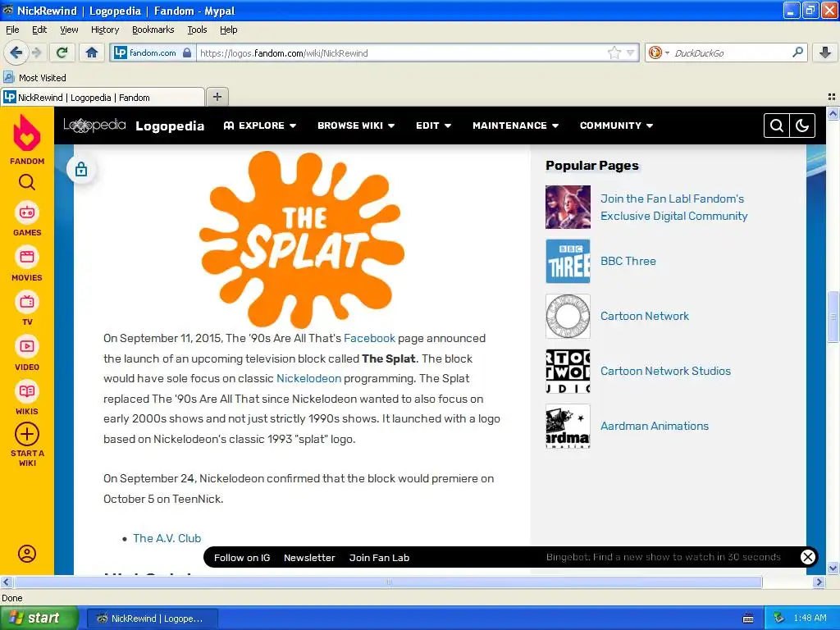The image size is (840, 630).
Task: Click the Aardman Animations thumbnail
Action: pos(568,426)
